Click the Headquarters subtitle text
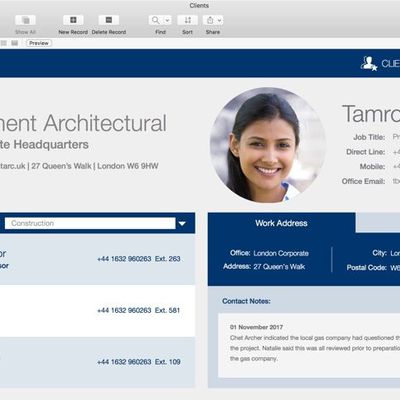Viewport: 400px width, 400px height. point(51,144)
